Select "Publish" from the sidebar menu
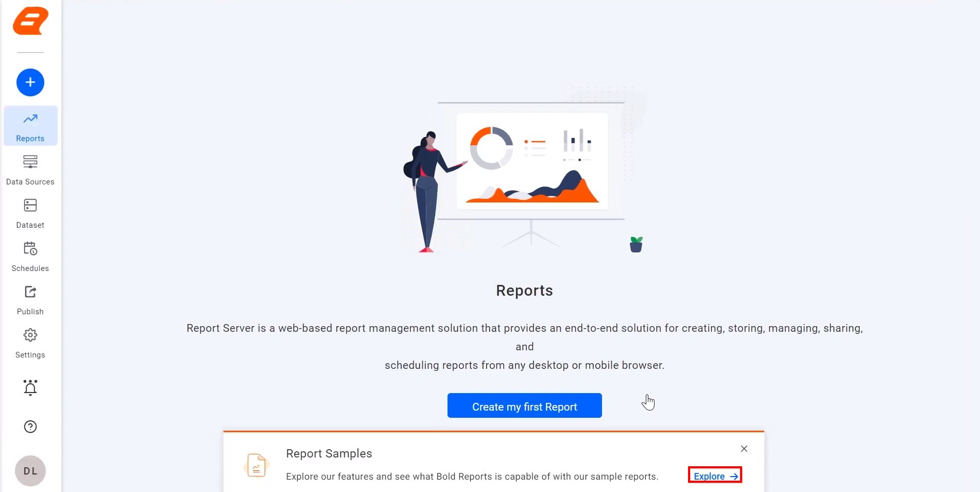Image resolution: width=980 pixels, height=492 pixels. pyautogui.click(x=30, y=311)
